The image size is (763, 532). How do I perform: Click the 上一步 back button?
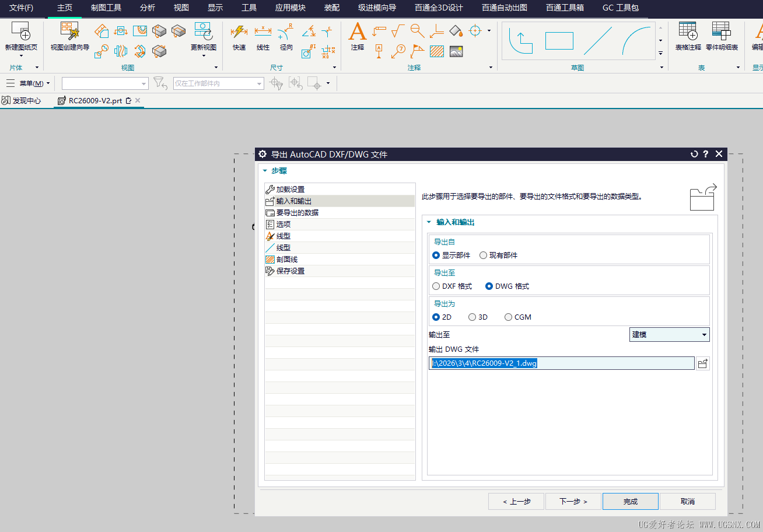click(516, 502)
